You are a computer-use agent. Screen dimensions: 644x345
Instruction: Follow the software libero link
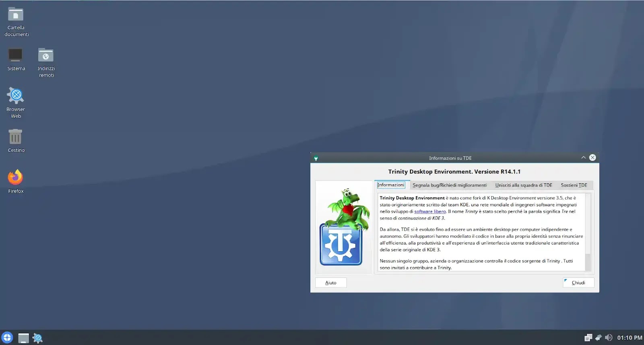[x=430, y=212]
